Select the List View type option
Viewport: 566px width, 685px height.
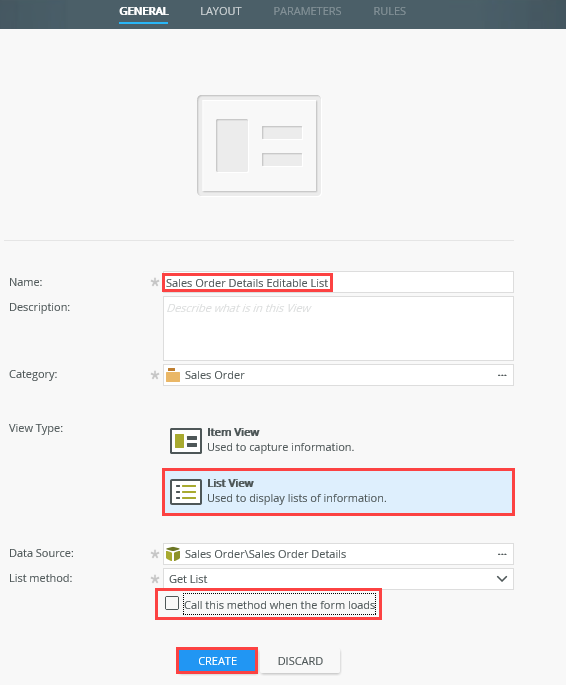click(338, 492)
